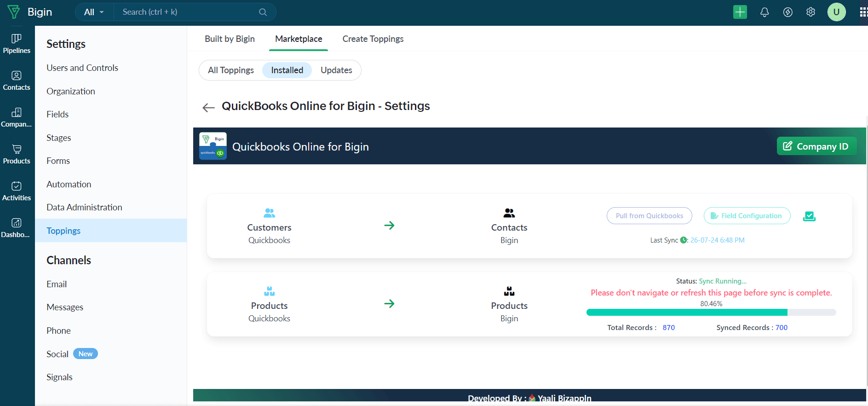Open Pipelines from the left sidebar

(x=17, y=44)
